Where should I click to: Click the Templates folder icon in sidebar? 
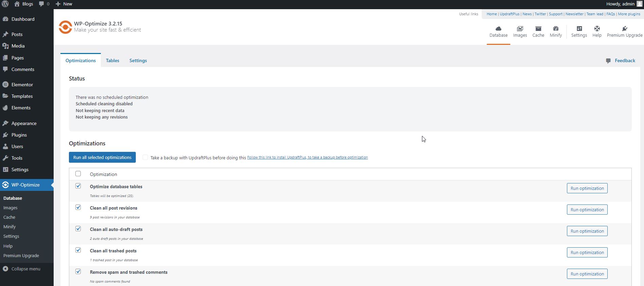tap(5, 96)
